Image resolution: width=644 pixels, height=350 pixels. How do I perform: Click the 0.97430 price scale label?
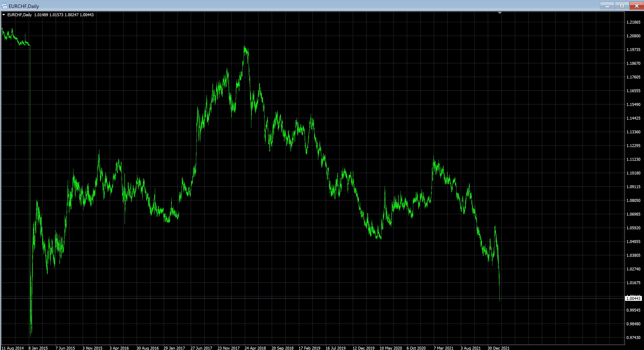633,338
